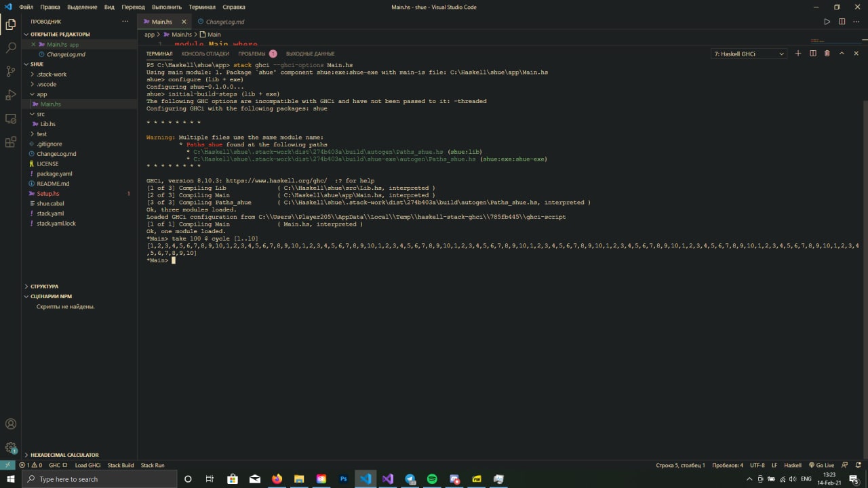Open the Выделение menu
868x488 pixels.
click(x=82, y=7)
